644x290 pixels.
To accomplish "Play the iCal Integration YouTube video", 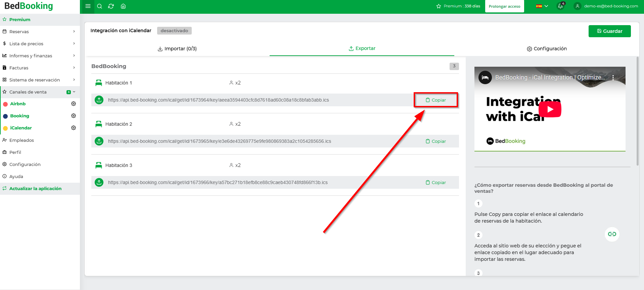I will tap(550, 109).
